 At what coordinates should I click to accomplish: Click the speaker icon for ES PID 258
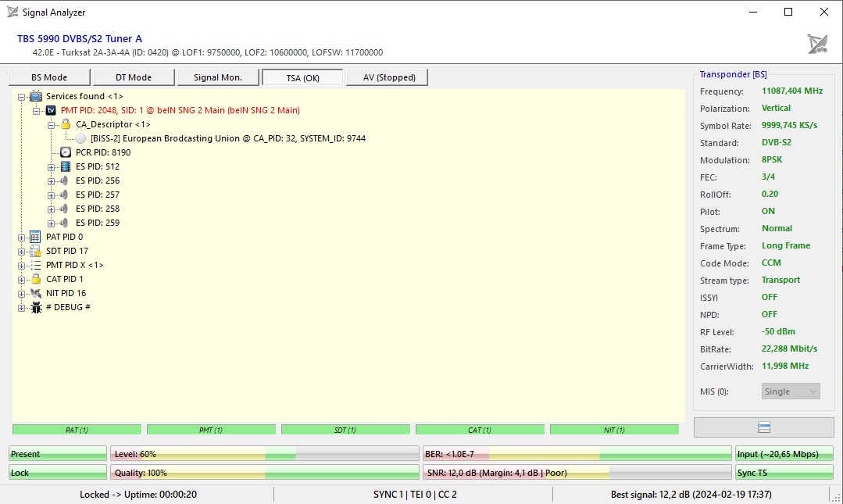pos(65,209)
